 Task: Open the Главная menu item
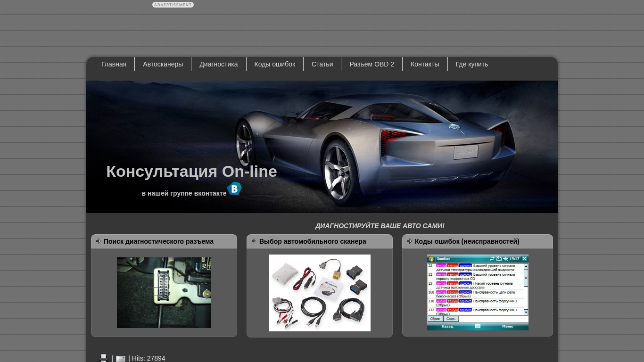tap(114, 64)
